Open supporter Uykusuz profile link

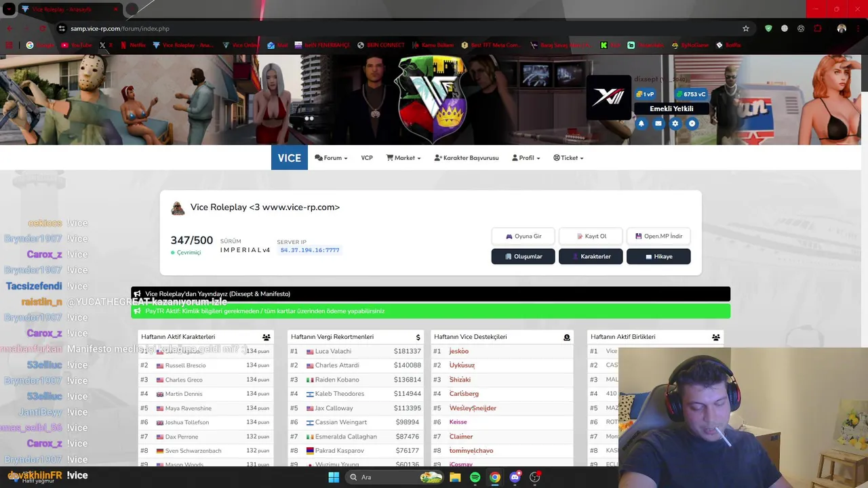pyautogui.click(x=462, y=365)
